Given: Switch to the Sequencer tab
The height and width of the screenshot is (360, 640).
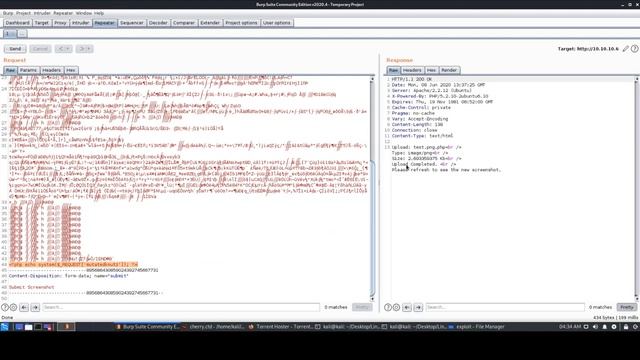Looking at the screenshot, I should coord(132,23).
